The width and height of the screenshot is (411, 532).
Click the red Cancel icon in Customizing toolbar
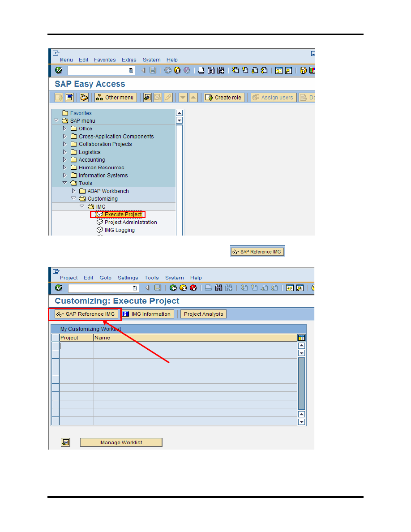click(x=193, y=288)
